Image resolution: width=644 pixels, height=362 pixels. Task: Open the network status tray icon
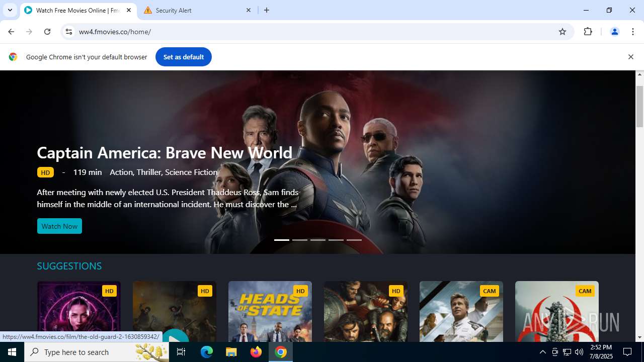(x=567, y=352)
